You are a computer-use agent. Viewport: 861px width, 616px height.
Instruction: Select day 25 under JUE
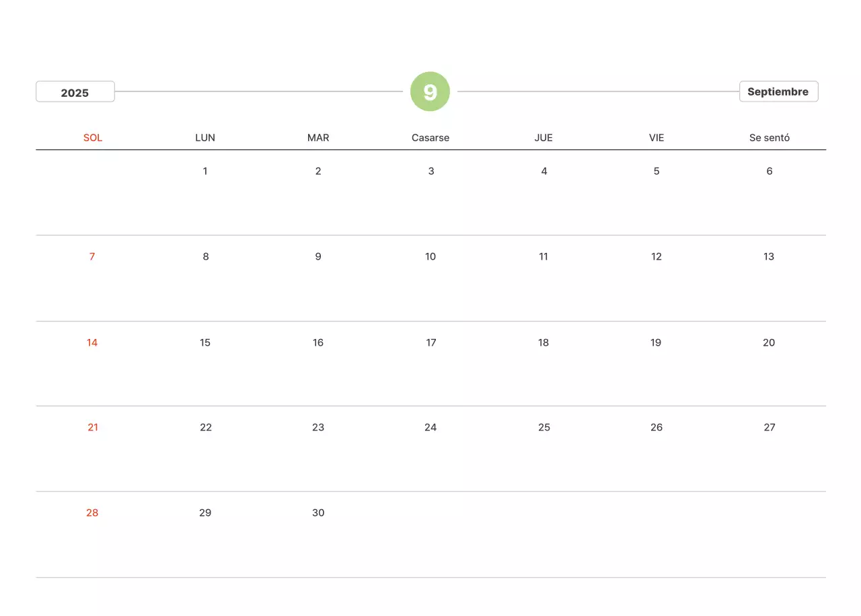(x=544, y=427)
